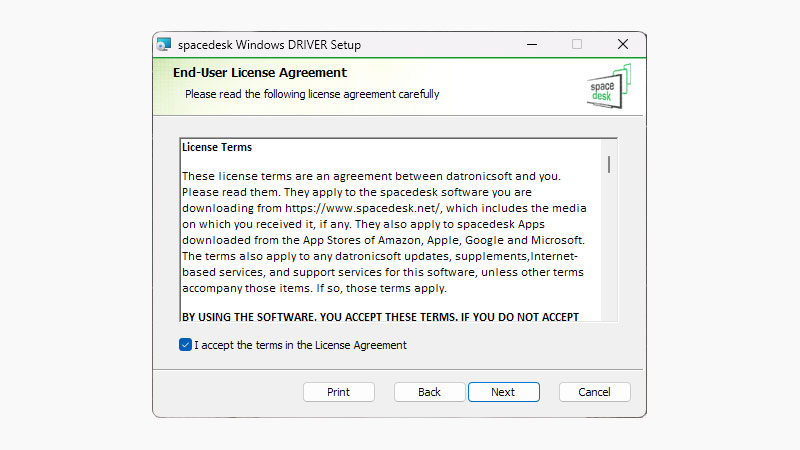Cancel the spacedesk driver setup
The image size is (800, 450).
594,392
